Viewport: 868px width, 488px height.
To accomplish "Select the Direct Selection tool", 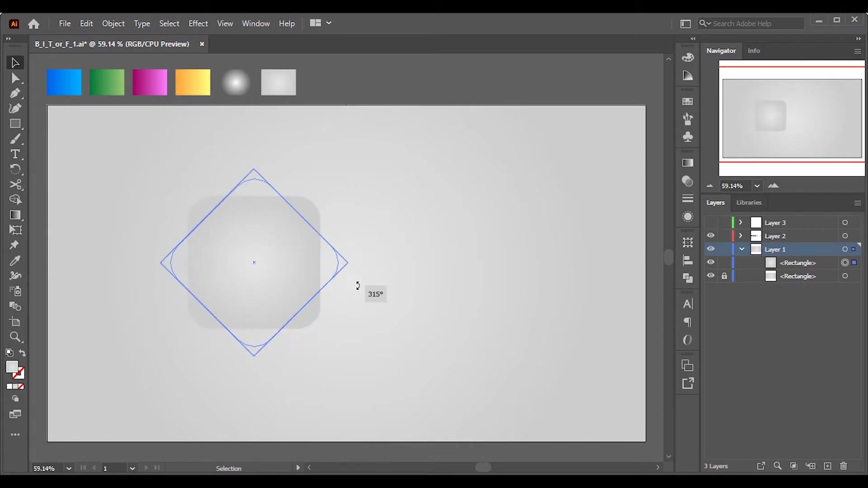I will click(x=15, y=79).
